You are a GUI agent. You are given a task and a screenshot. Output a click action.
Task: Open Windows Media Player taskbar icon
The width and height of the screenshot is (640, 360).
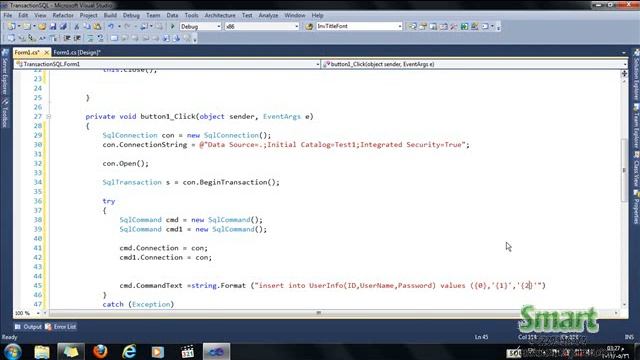click(x=158, y=351)
